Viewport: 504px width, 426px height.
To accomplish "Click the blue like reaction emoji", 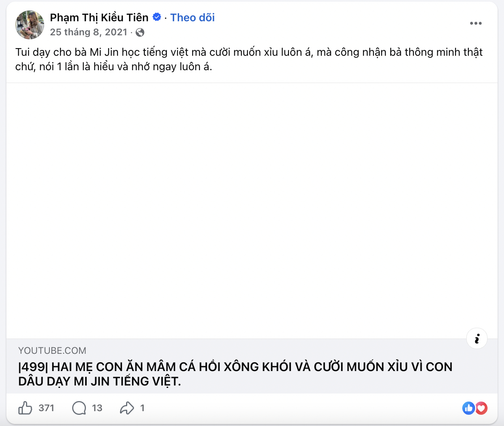I will pos(468,408).
